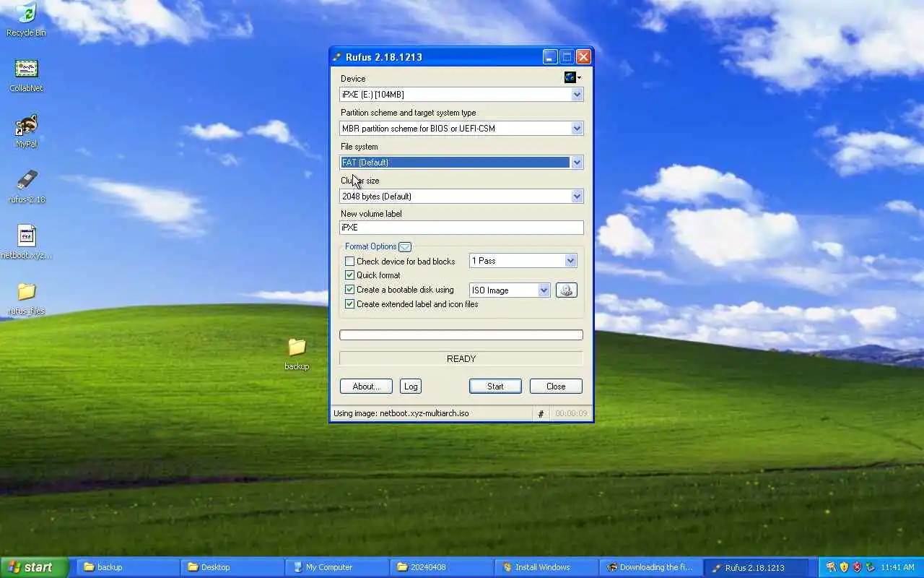Open the Recycle Bin desktop icon

coord(26,19)
